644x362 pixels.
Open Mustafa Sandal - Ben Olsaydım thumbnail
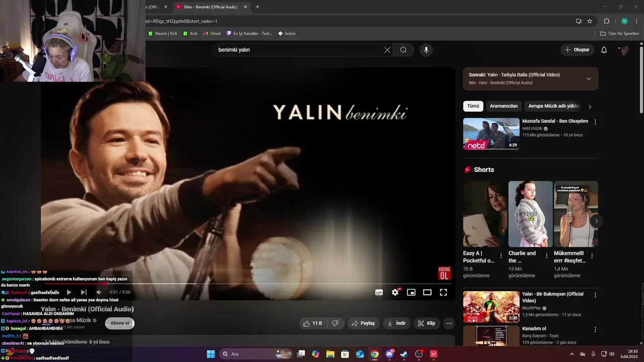coord(491,134)
